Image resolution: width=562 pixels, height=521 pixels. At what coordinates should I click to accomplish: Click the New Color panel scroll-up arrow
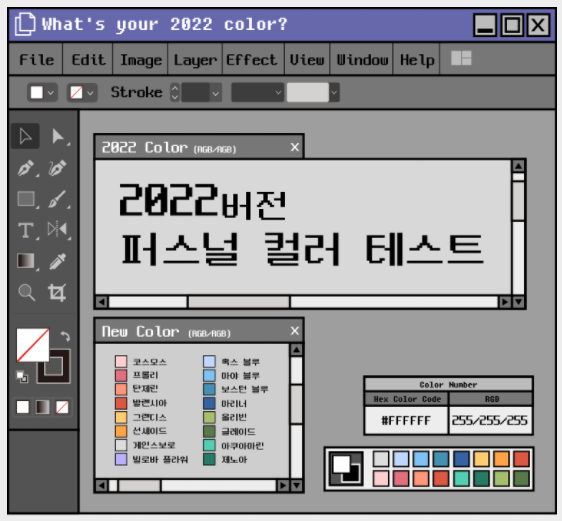click(x=296, y=349)
